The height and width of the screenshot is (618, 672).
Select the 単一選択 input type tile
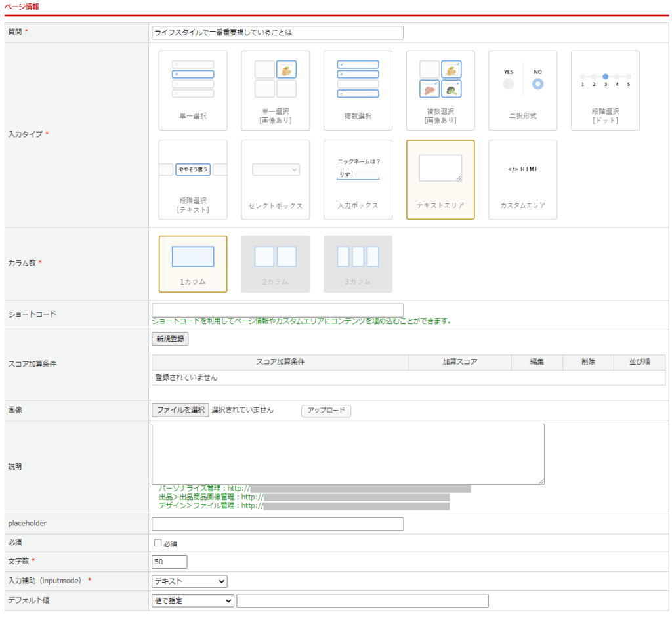[x=193, y=91]
